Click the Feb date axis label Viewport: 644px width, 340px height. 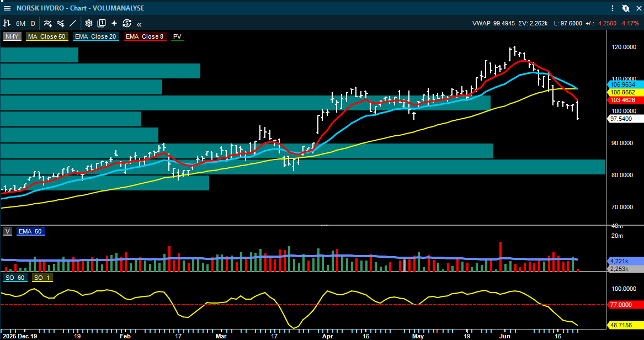[x=125, y=336]
